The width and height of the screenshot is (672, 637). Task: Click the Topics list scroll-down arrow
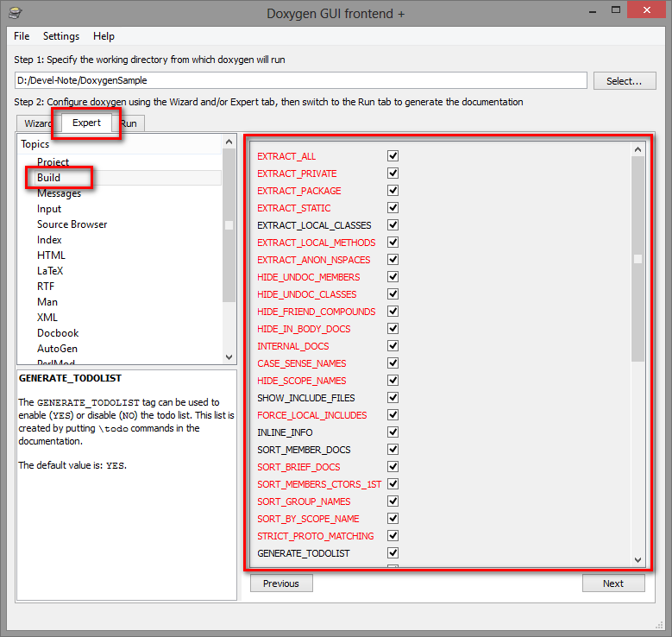(x=229, y=356)
